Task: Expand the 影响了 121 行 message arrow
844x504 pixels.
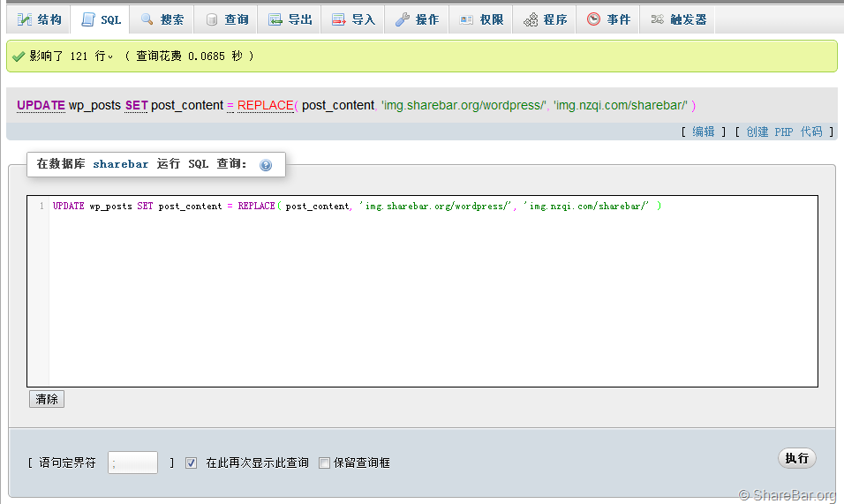Action: [x=110, y=57]
